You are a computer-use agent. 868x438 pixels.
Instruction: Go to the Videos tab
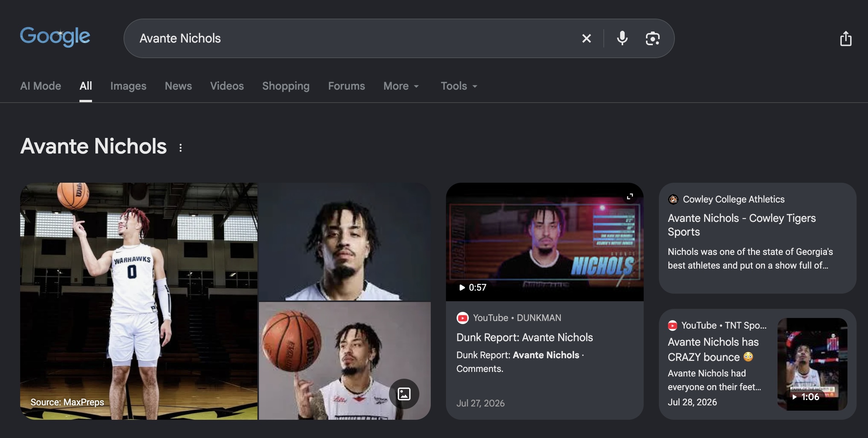point(227,86)
